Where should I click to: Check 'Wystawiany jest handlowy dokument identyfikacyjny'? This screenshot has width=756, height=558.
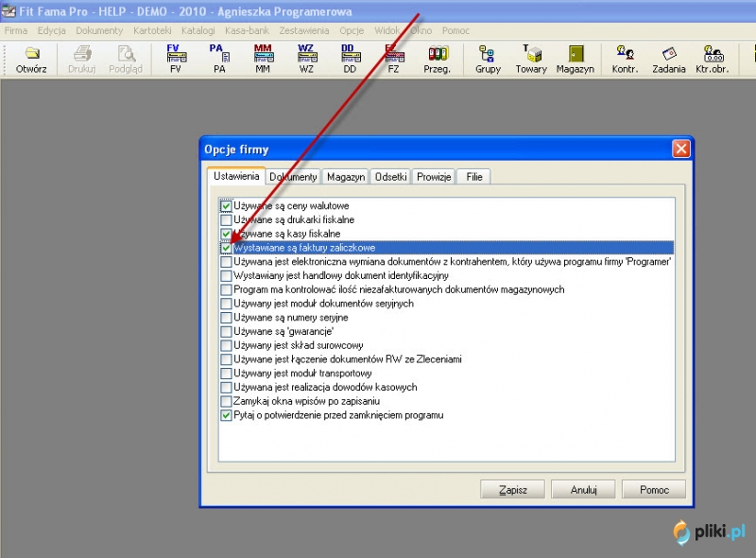(x=226, y=276)
